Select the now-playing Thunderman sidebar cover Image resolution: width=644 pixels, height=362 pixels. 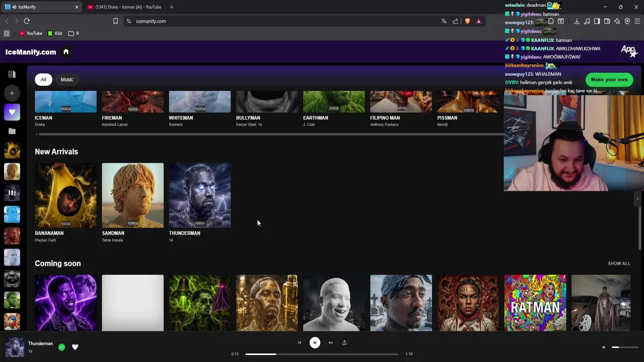[x=12, y=193]
